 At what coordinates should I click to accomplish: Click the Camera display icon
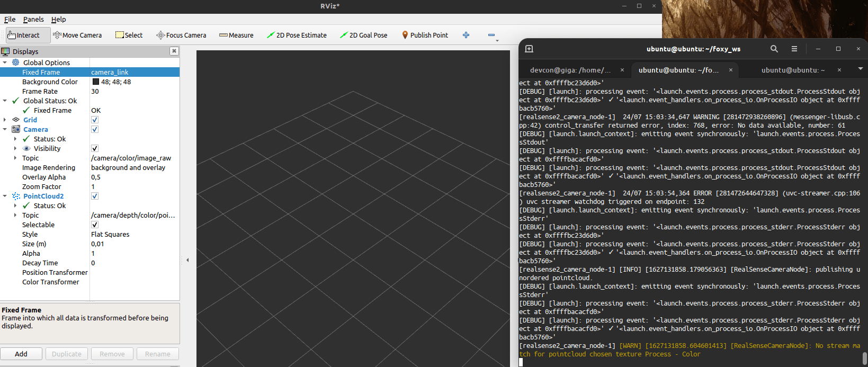(x=16, y=129)
